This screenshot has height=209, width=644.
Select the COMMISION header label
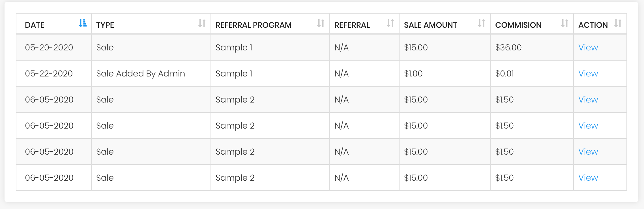pos(518,25)
